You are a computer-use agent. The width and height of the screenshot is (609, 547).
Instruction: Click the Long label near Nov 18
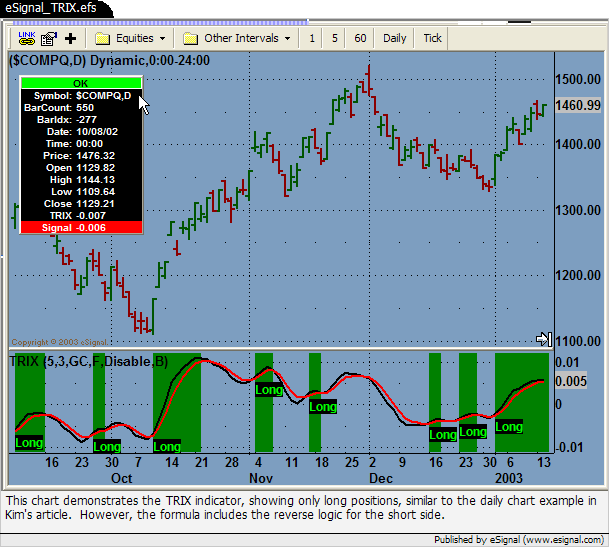(x=323, y=407)
